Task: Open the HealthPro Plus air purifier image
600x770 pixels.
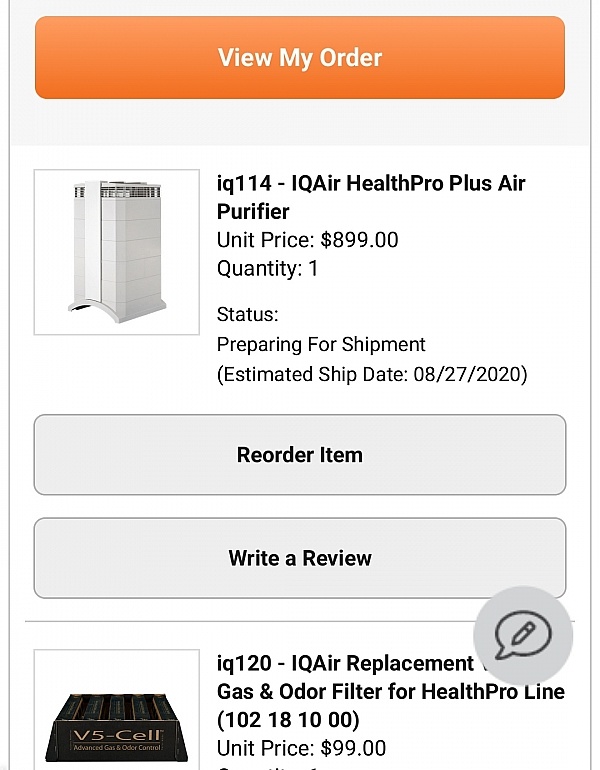Action: [116, 252]
